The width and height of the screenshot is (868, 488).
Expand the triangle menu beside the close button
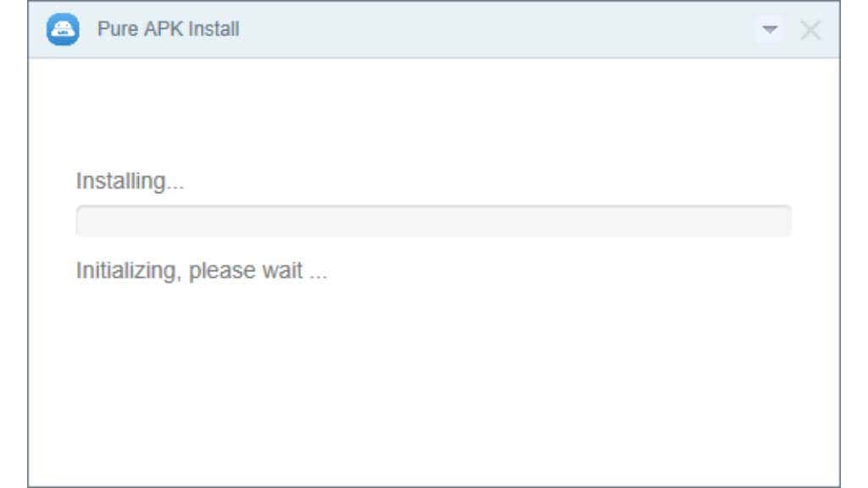coord(770,30)
